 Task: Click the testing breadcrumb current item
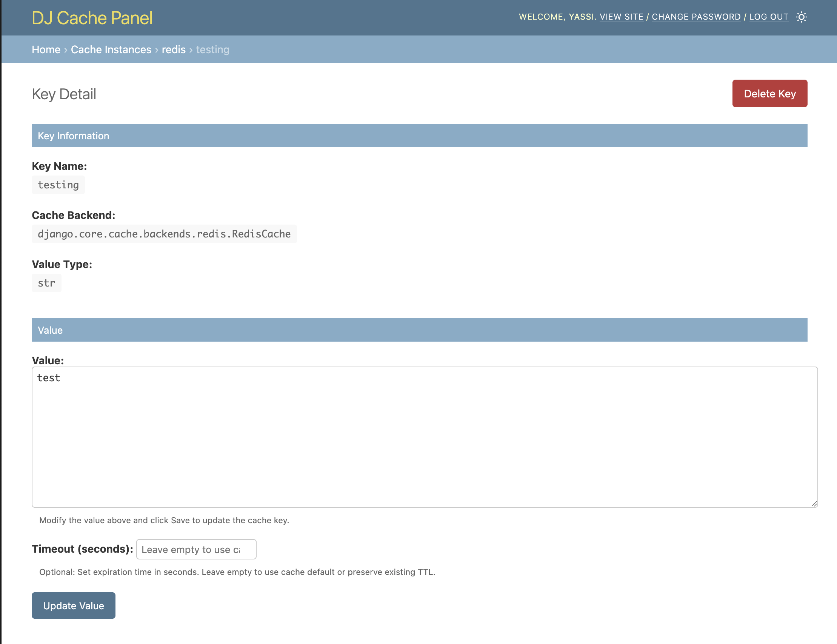[213, 49]
